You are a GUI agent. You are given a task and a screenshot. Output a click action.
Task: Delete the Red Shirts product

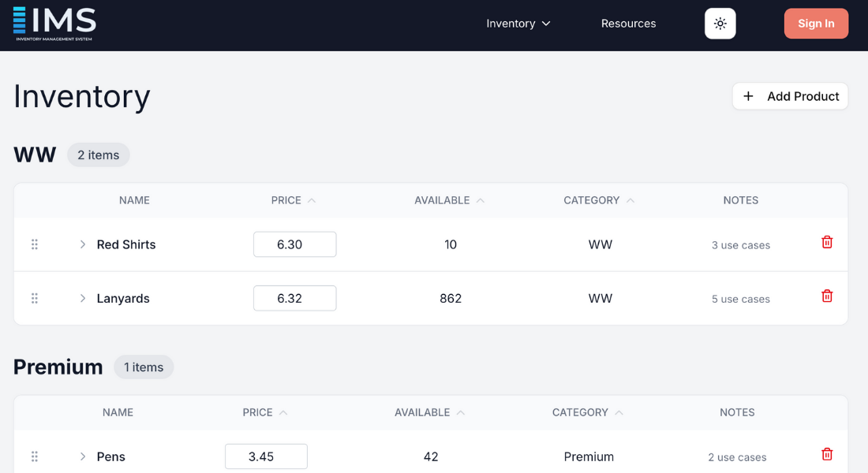827,243
